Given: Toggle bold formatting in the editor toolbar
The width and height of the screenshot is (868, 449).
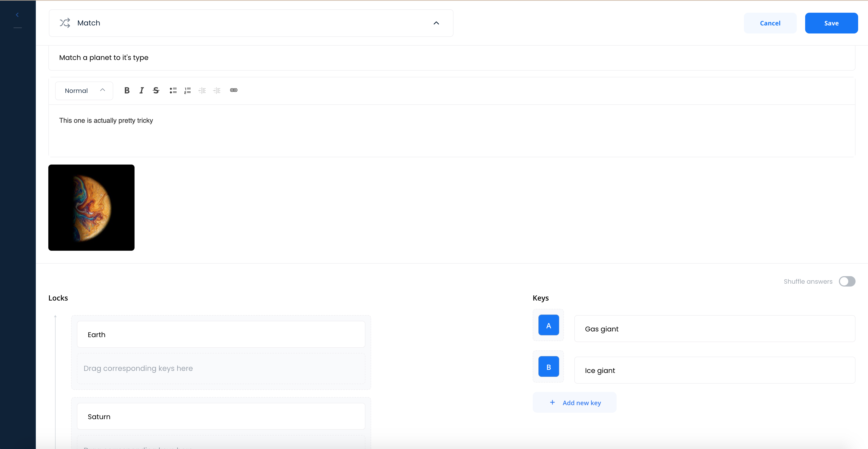Looking at the screenshot, I should (127, 90).
